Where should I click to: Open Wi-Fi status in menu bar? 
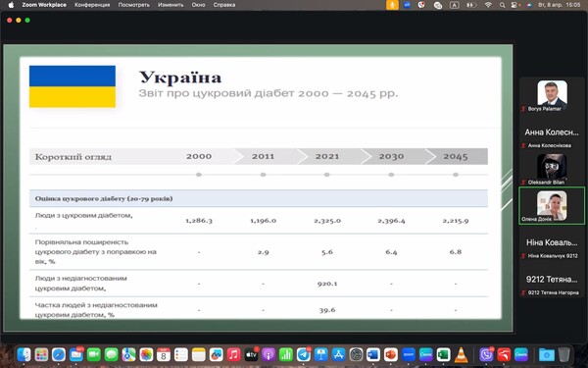pyautogui.click(x=488, y=5)
